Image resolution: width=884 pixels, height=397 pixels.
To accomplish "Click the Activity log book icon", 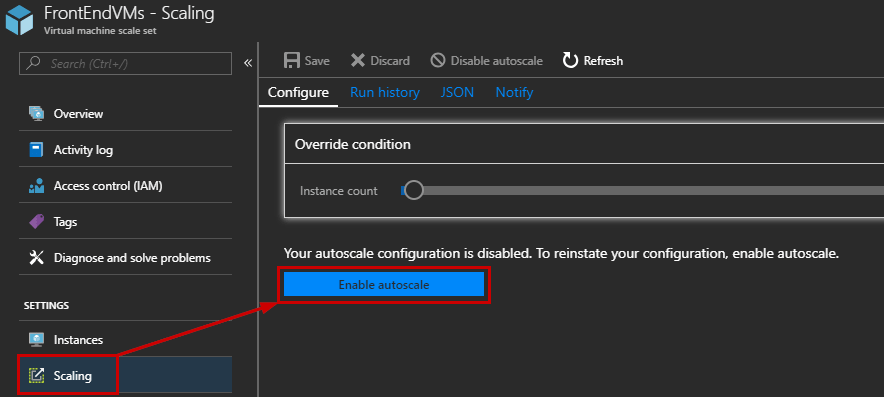I will (x=36, y=150).
